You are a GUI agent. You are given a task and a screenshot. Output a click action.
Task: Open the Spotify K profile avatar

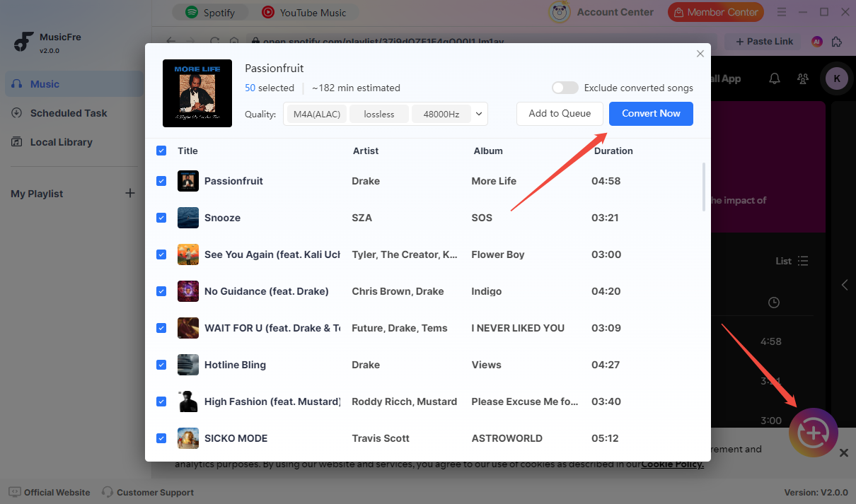(x=837, y=78)
